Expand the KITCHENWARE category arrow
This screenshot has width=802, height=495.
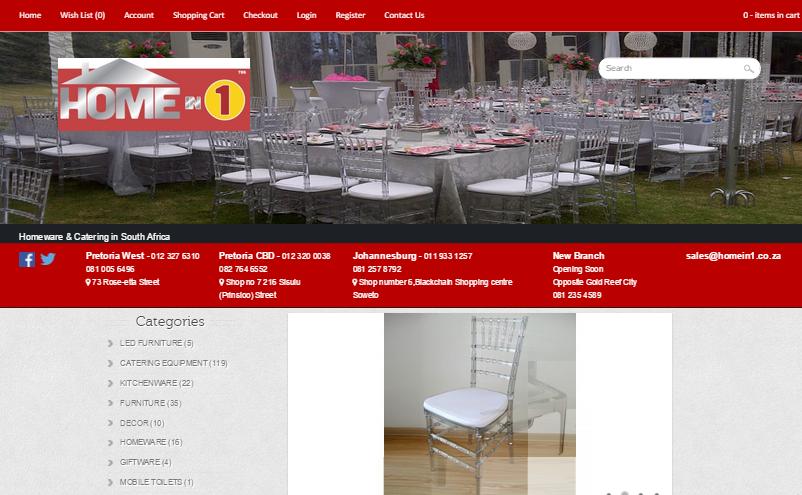tap(110, 383)
